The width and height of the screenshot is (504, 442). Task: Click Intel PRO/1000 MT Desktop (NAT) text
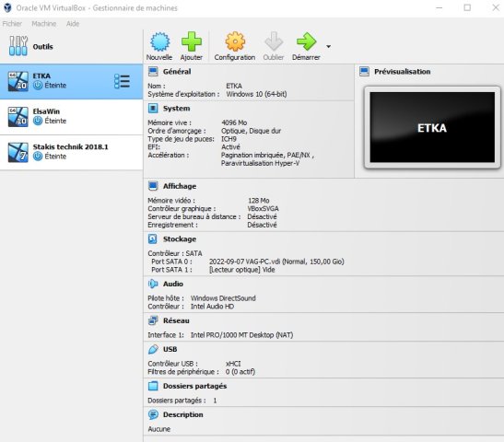tap(241, 335)
